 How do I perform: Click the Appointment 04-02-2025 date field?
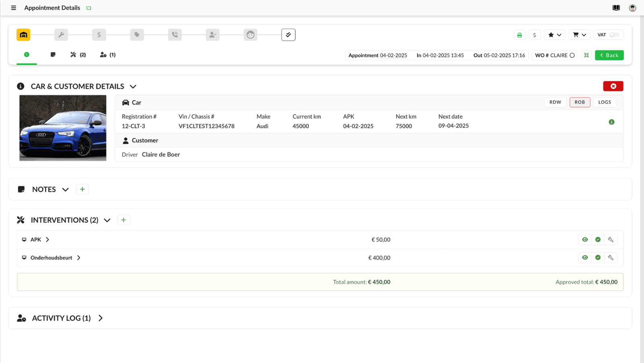tap(378, 55)
